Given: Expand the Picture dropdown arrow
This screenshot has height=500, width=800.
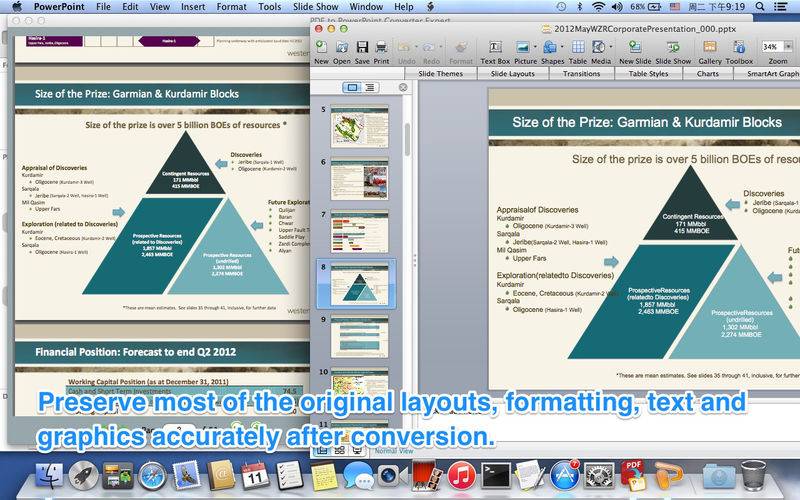Looking at the screenshot, I should point(535,47).
